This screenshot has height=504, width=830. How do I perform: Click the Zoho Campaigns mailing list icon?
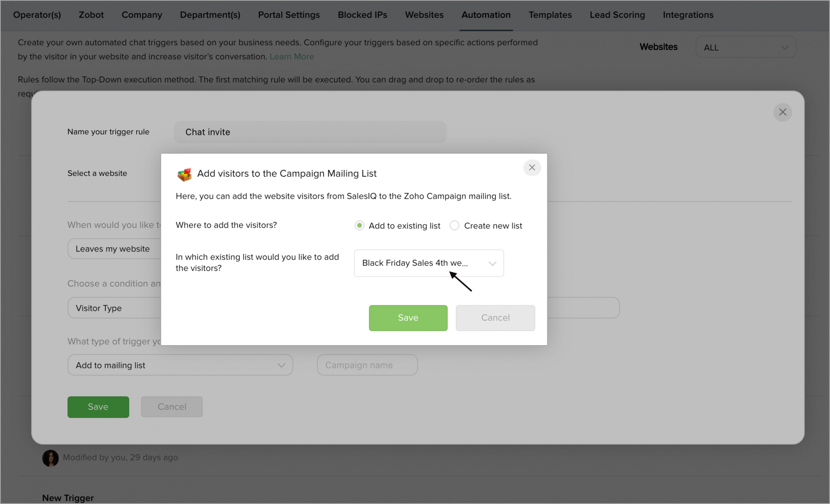click(x=184, y=174)
